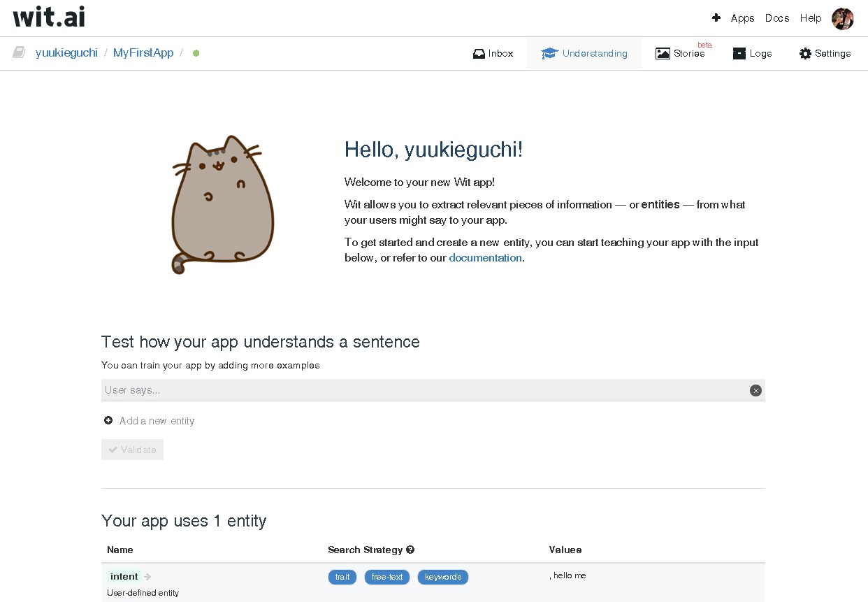Expand Add a new entity option

coord(150,421)
